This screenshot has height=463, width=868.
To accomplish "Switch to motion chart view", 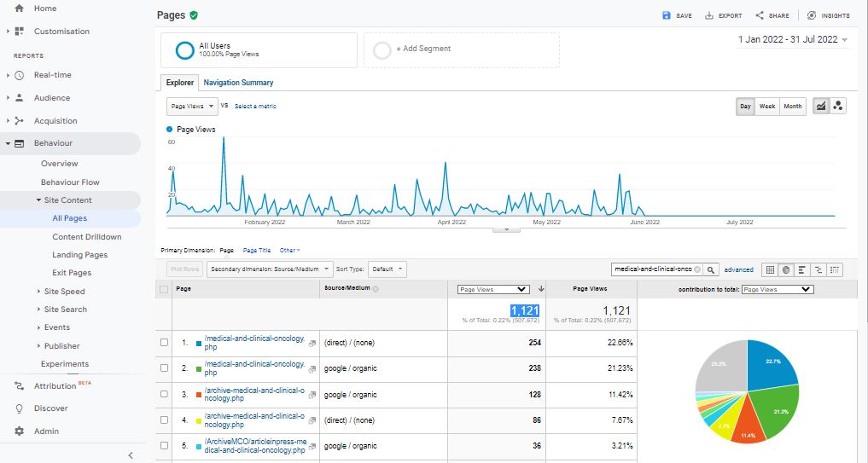I will pos(838,107).
